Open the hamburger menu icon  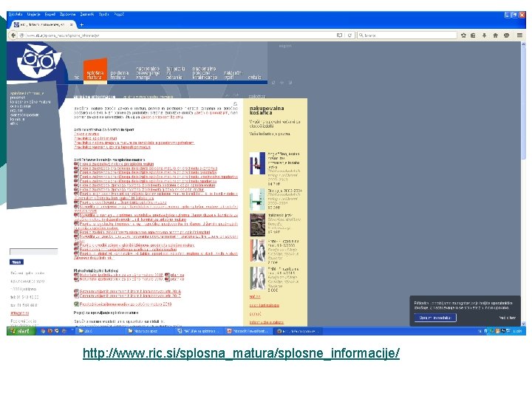tap(519, 35)
